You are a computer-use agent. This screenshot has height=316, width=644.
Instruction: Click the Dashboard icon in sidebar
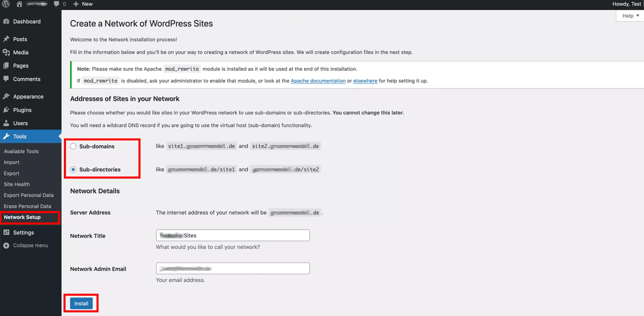pyautogui.click(x=7, y=21)
